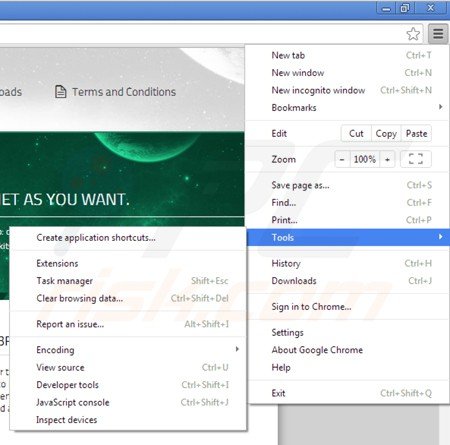This screenshot has height=445, width=450.
Task: Click the 100% zoom level value
Action: pyautogui.click(x=365, y=159)
